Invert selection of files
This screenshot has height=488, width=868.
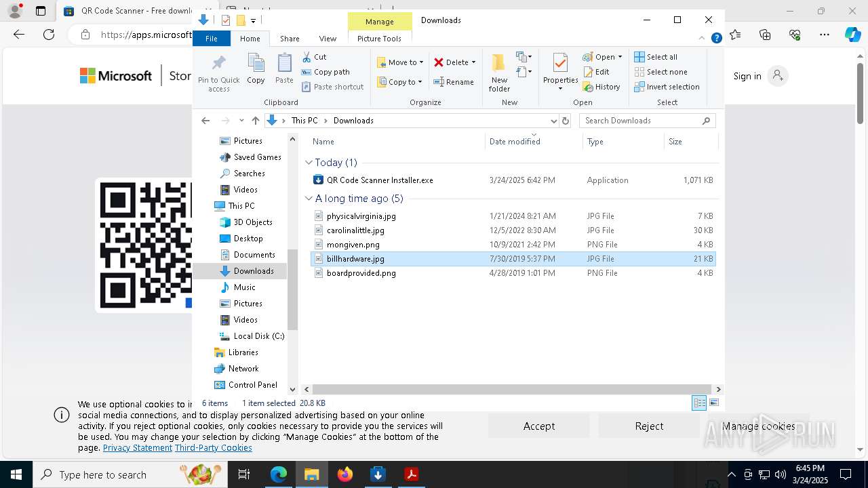(667, 87)
